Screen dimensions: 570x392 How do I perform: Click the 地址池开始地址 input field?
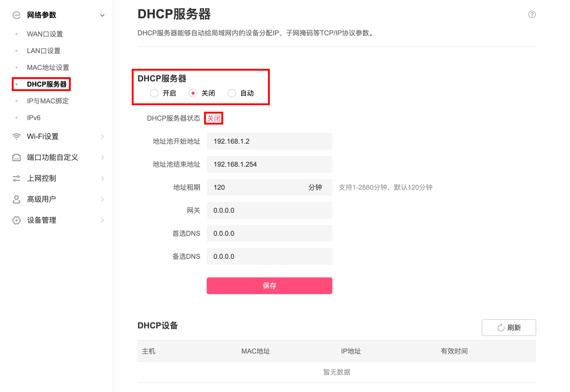tap(269, 141)
